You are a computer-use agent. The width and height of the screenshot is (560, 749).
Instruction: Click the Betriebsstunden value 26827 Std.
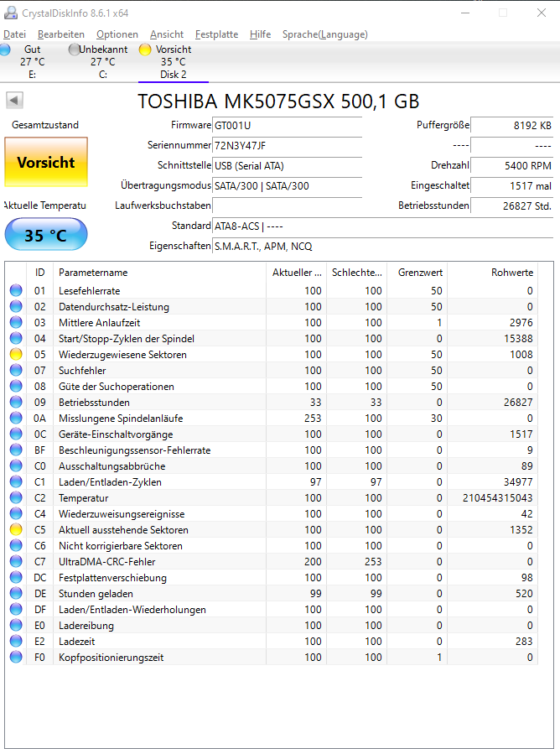coord(511,205)
